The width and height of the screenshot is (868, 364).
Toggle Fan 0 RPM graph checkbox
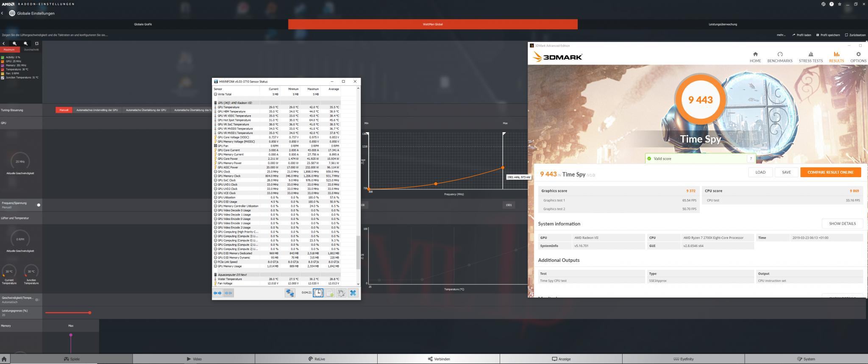[3, 73]
